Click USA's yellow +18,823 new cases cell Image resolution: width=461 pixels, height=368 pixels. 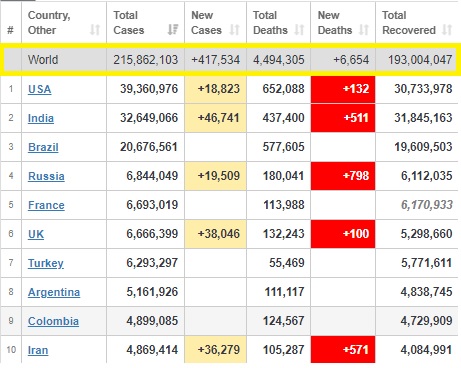point(215,89)
